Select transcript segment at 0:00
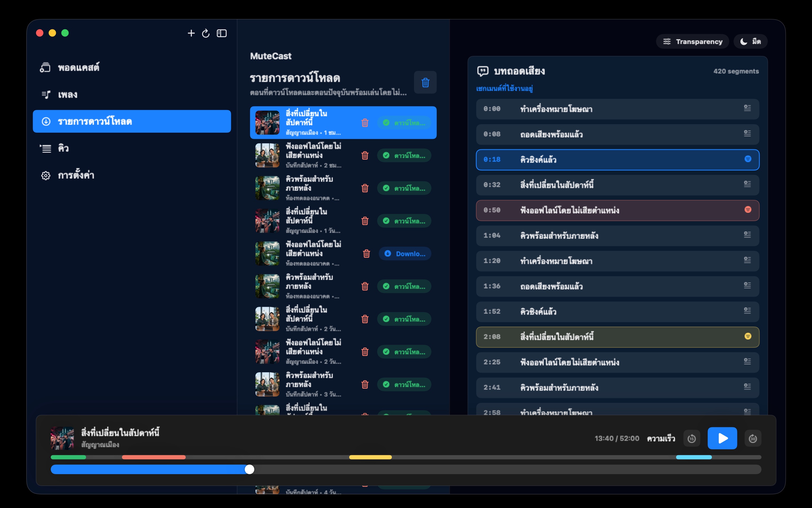Viewport: 812px width, 508px height. (x=617, y=109)
